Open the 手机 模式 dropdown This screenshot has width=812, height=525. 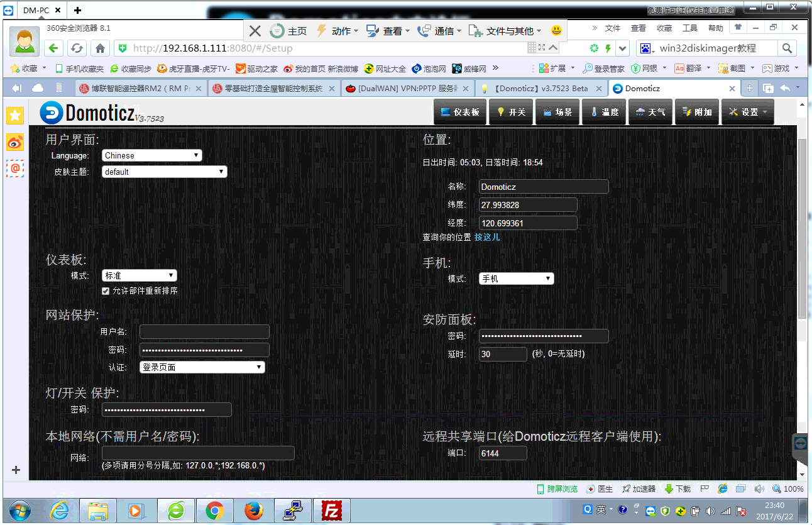tap(516, 279)
